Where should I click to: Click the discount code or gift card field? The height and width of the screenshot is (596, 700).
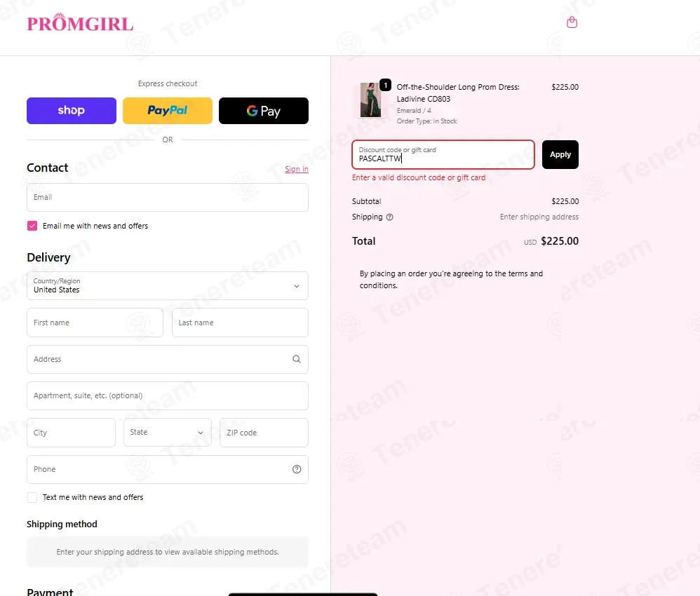(443, 154)
